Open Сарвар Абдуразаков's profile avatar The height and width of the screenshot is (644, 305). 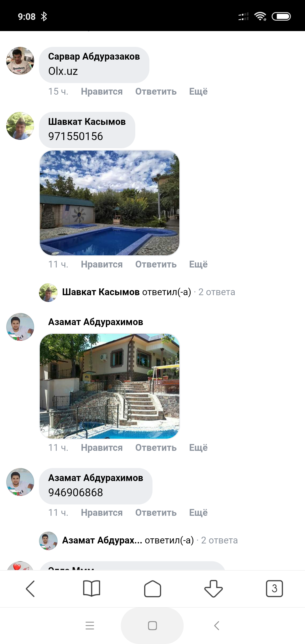coord(20,61)
